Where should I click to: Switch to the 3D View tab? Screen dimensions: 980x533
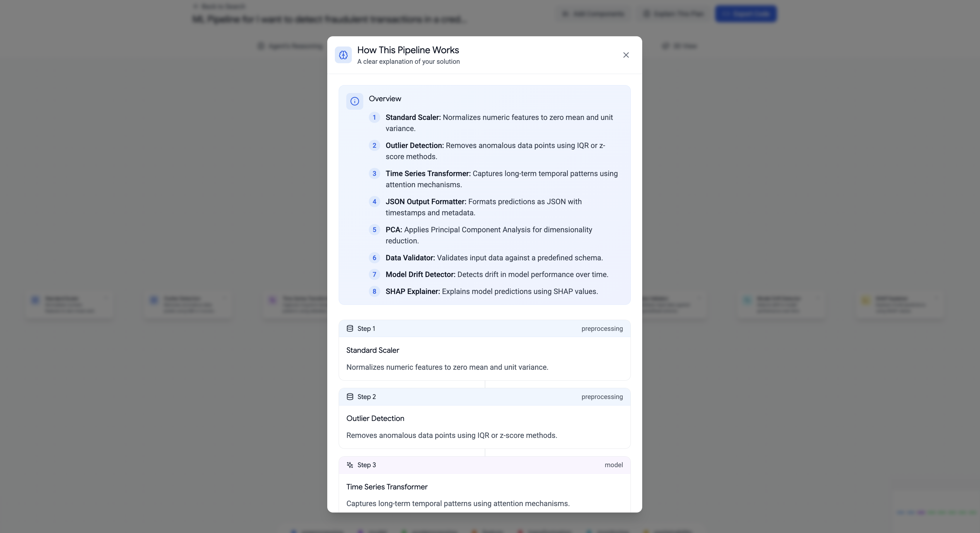coord(680,46)
